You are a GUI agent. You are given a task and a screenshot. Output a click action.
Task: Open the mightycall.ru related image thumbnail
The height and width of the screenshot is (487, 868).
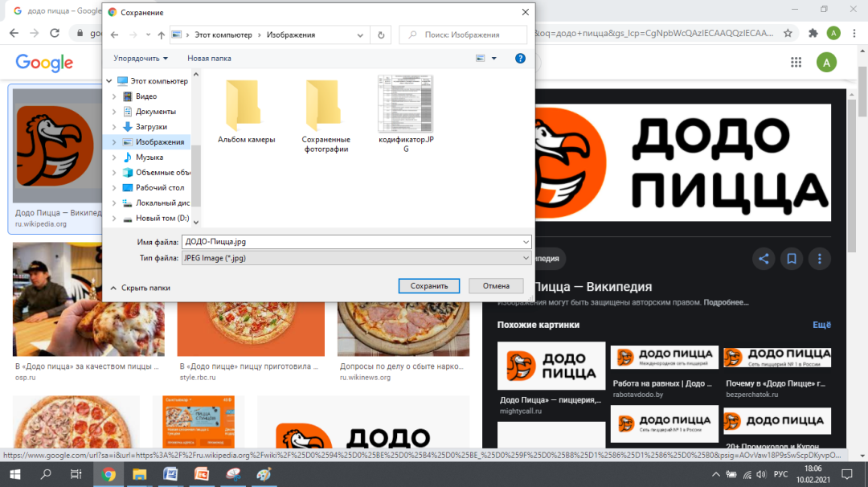click(x=551, y=366)
